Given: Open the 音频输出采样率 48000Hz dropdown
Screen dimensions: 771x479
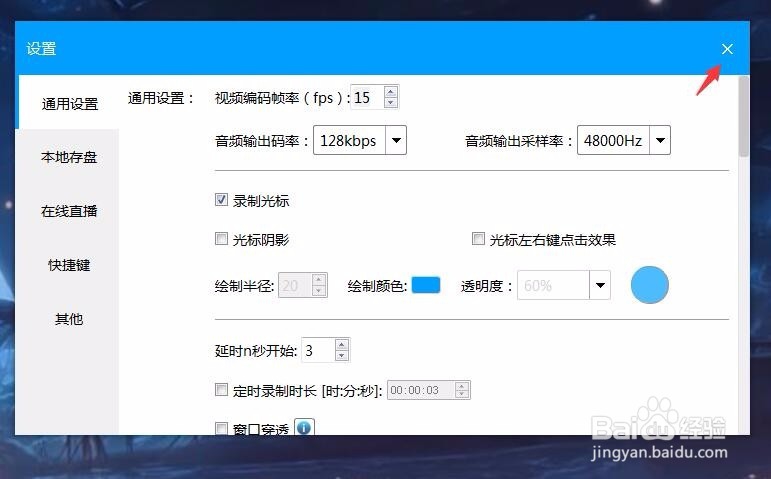Looking at the screenshot, I should 660,141.
